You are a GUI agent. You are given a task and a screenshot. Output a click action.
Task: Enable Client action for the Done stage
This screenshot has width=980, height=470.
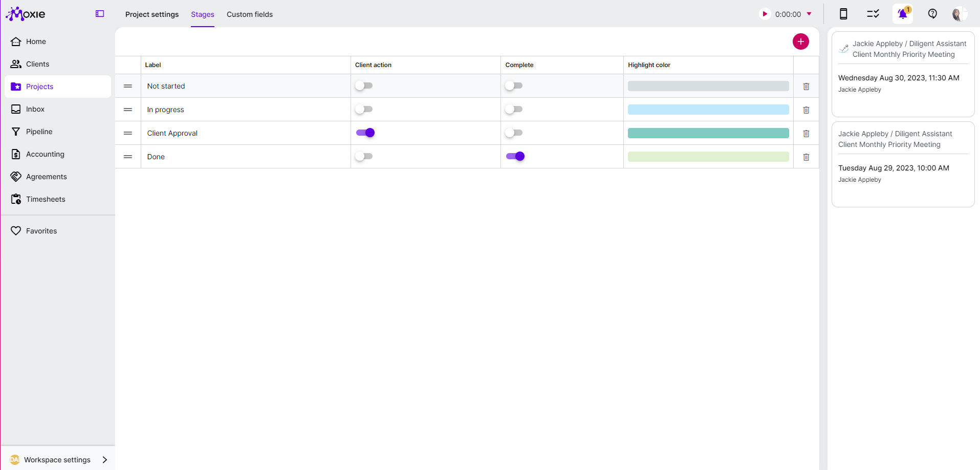[x=364, y=156]
